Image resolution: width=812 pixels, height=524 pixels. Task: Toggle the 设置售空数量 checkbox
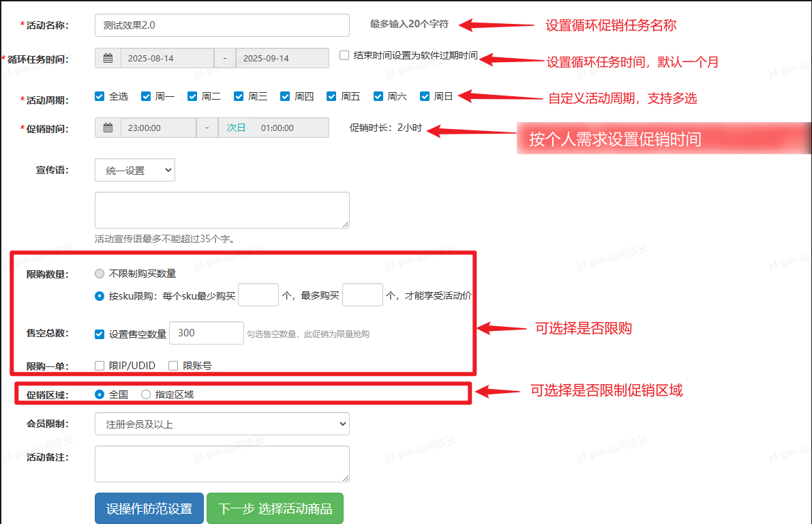point(100,334)
